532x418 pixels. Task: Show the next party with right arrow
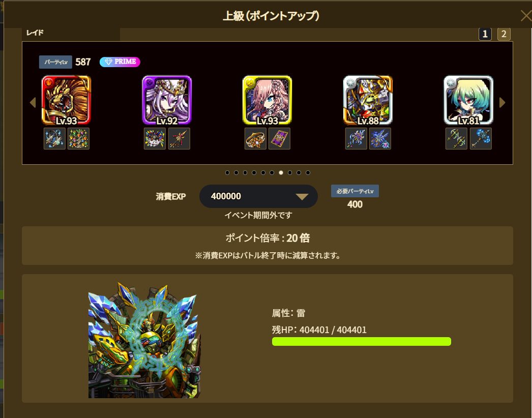pyautogui.click(x=502, y=102)
